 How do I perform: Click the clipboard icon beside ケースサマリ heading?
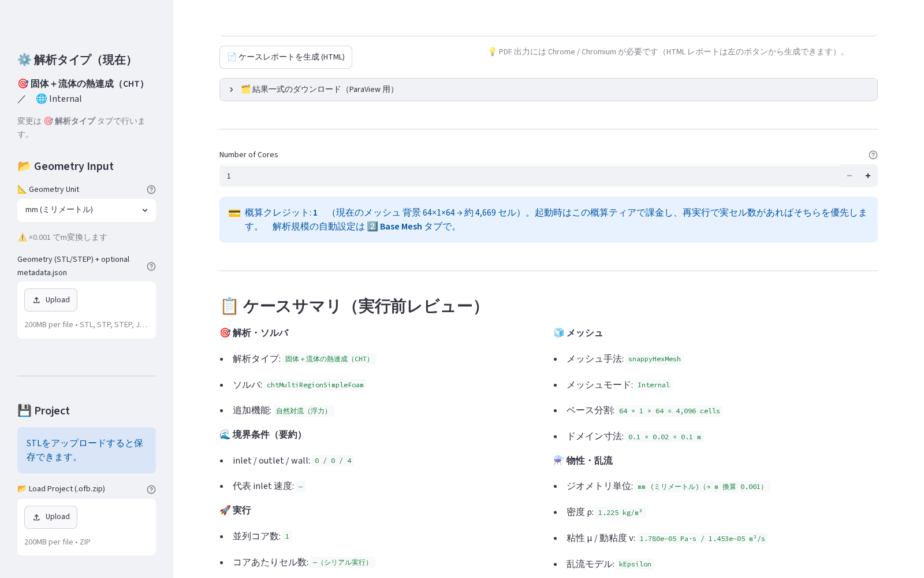(229, 306)
